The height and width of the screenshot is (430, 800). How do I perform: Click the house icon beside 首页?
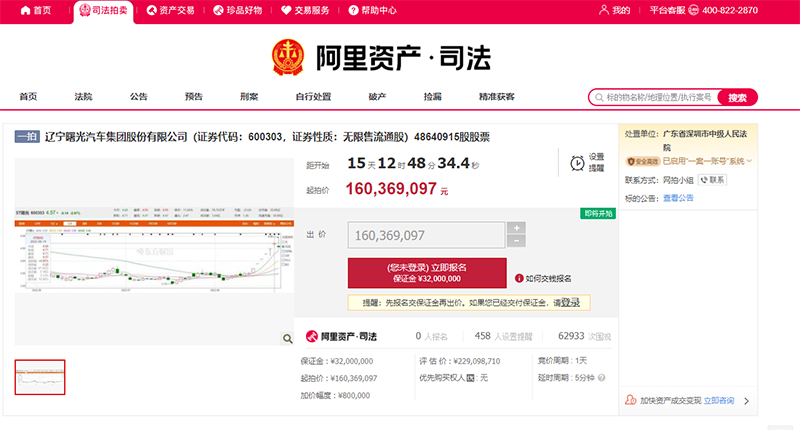(x=25, y=10)
